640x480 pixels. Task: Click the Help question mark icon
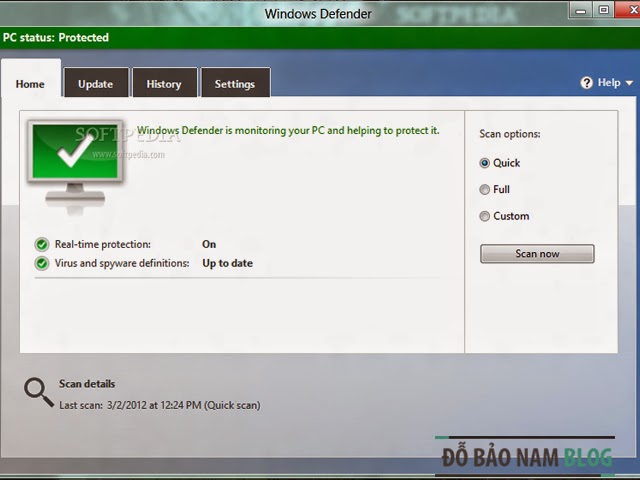pos(587,83)
